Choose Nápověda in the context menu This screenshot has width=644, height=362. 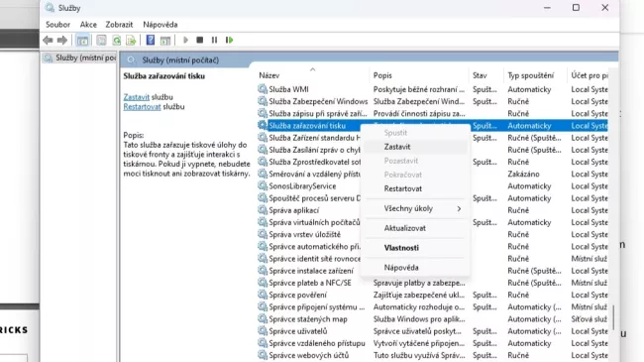click(x=416, y=268)
